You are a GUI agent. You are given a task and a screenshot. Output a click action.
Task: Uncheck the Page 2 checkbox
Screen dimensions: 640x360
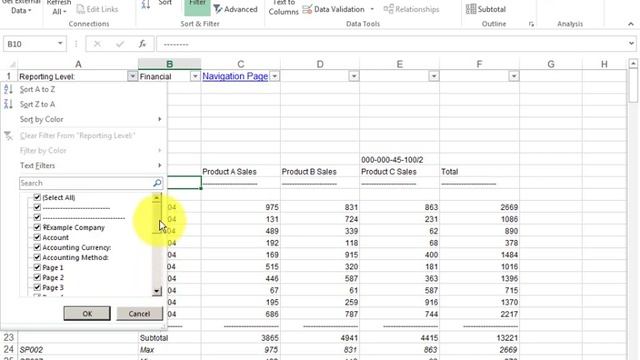click(x=37, y=278)
